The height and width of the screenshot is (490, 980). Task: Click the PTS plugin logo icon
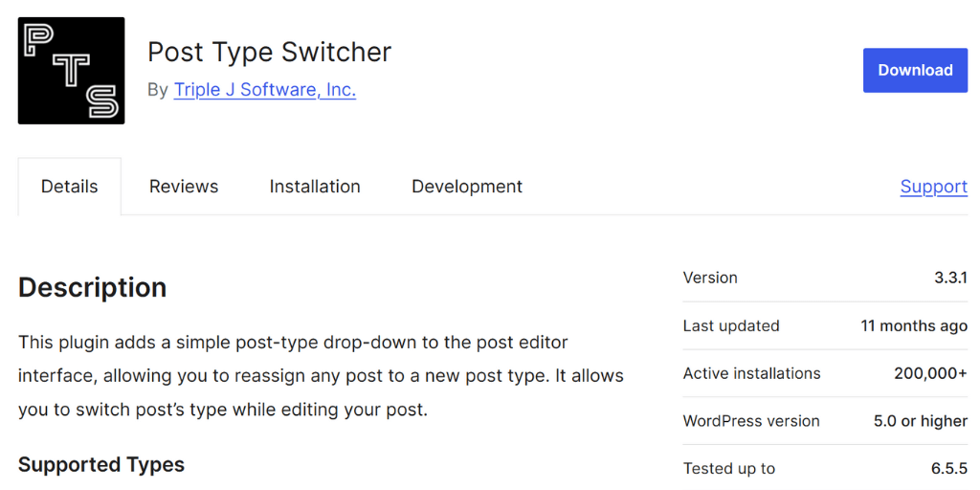point(71,71)
